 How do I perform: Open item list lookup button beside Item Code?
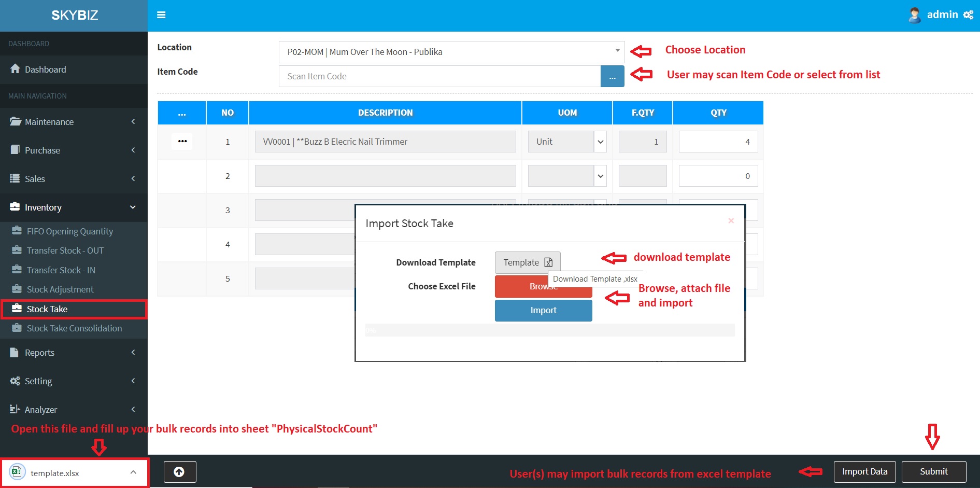[612, 77]
